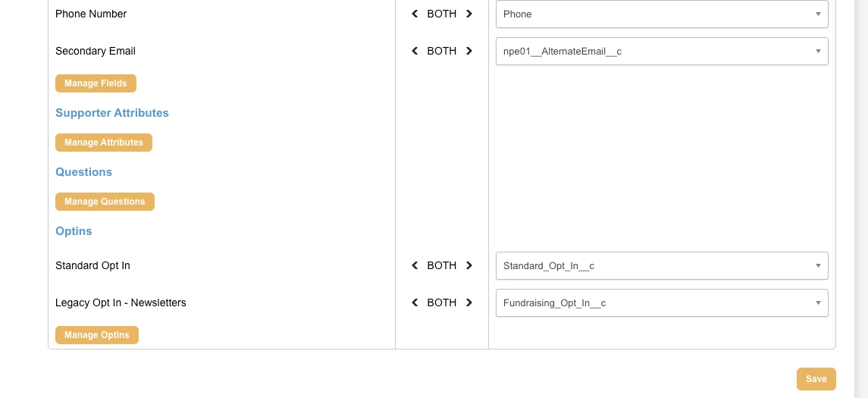Viewport: 868px width, 398px height.
Task: Click the Manage Attributes button
Action: click(104, 143)
